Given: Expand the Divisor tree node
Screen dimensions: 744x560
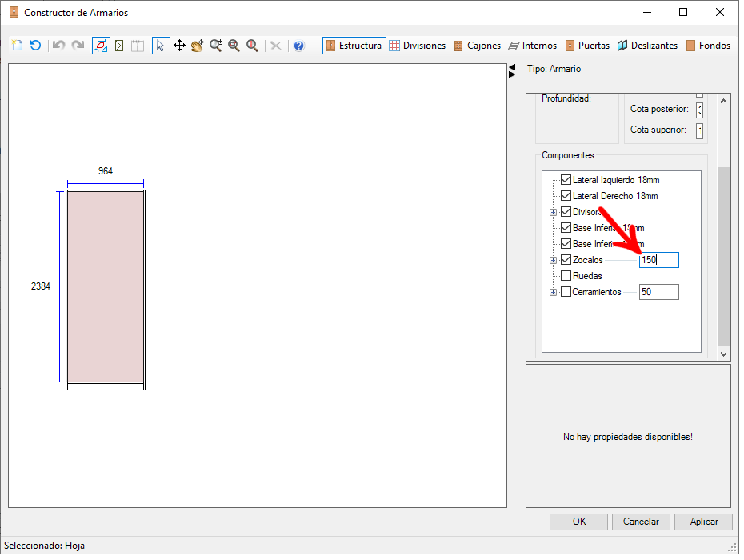Looking at the screenshot, I should 554,212.
